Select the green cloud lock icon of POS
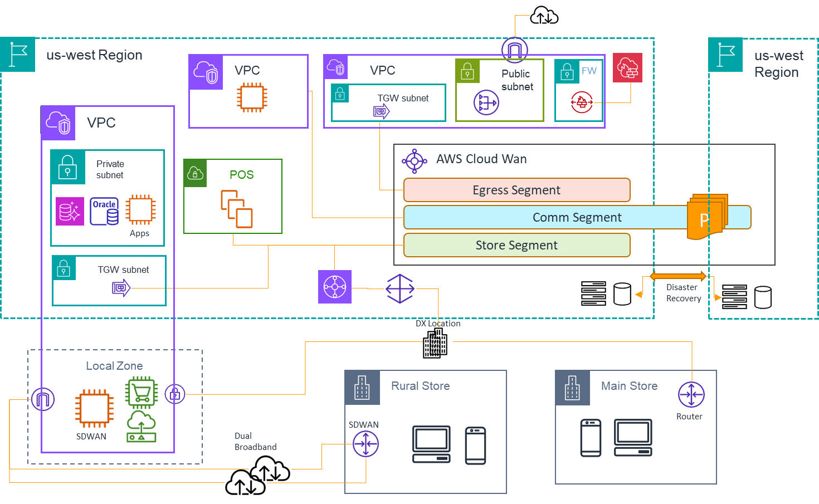 click(x=195, y=173)
